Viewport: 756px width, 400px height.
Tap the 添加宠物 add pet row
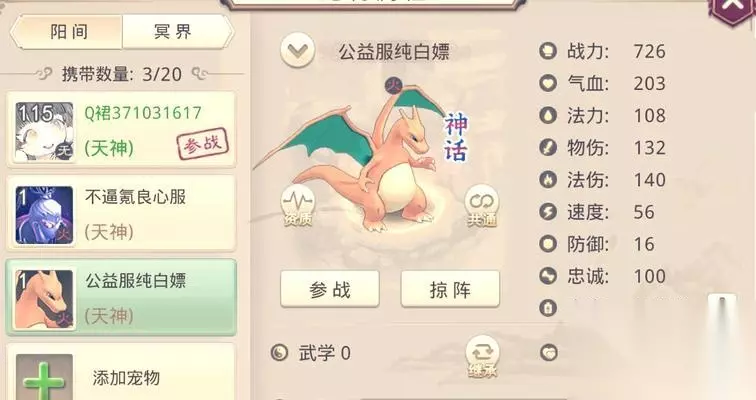121,372
